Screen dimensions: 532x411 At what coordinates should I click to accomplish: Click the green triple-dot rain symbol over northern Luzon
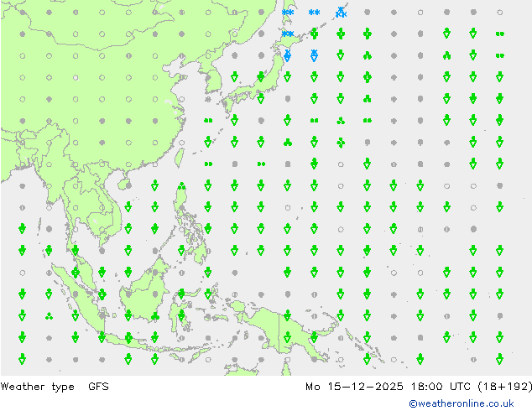coord(182,186)
